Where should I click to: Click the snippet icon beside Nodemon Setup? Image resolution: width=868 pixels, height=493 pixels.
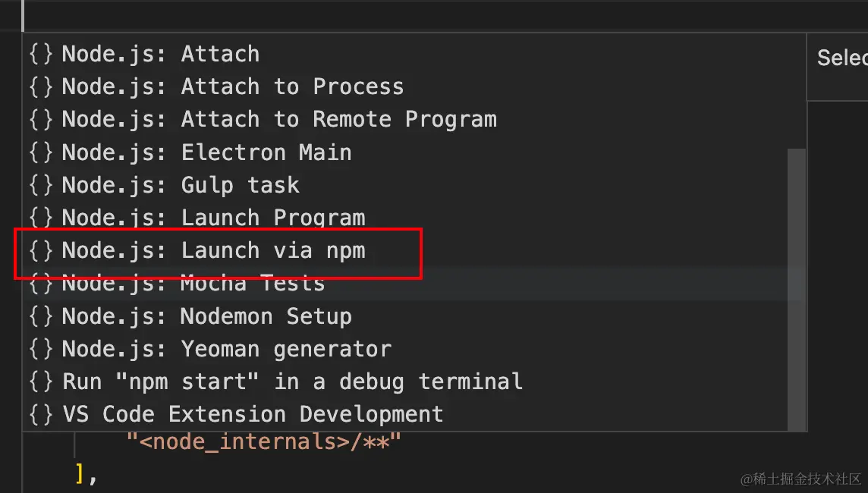pos(41,316)
